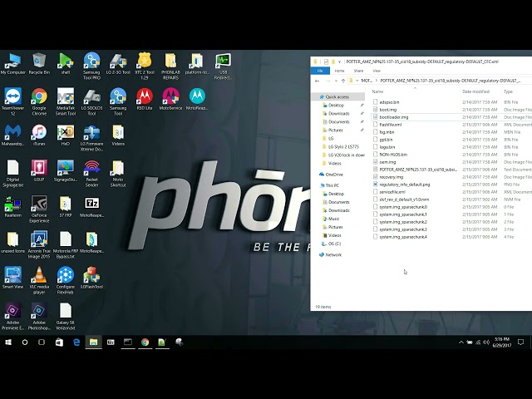Launch TeamViewer 12 from desktop

tap(13, 101)
